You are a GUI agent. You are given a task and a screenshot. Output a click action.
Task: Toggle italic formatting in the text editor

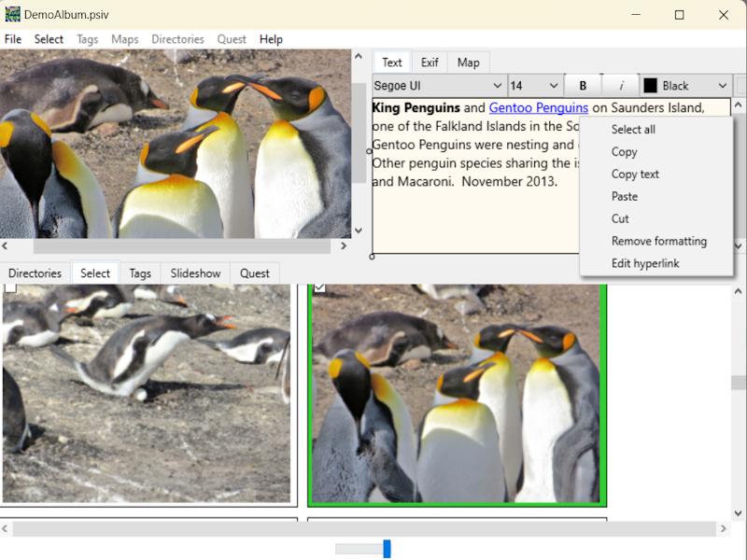[622, 85]
